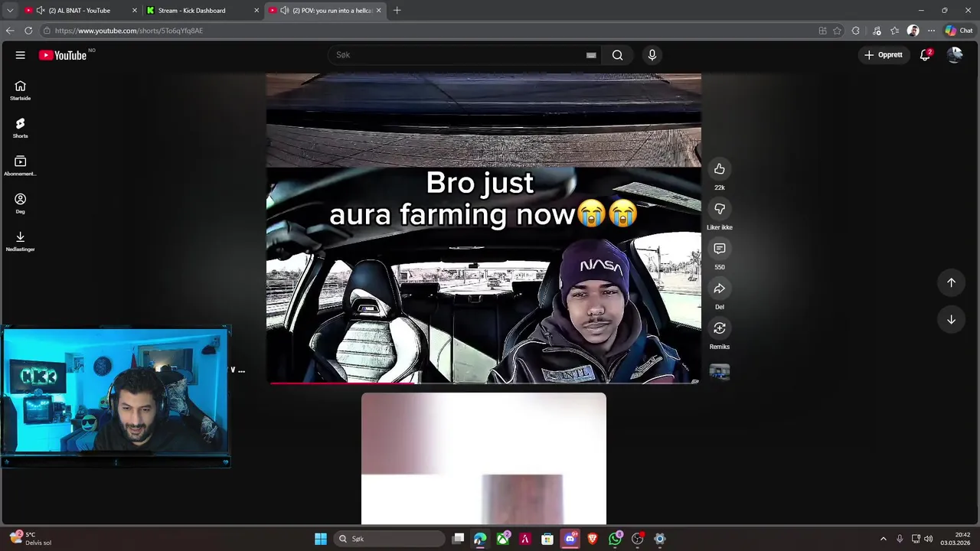
Task: Open the Copilot Chat button
Action: pos(959,31)
